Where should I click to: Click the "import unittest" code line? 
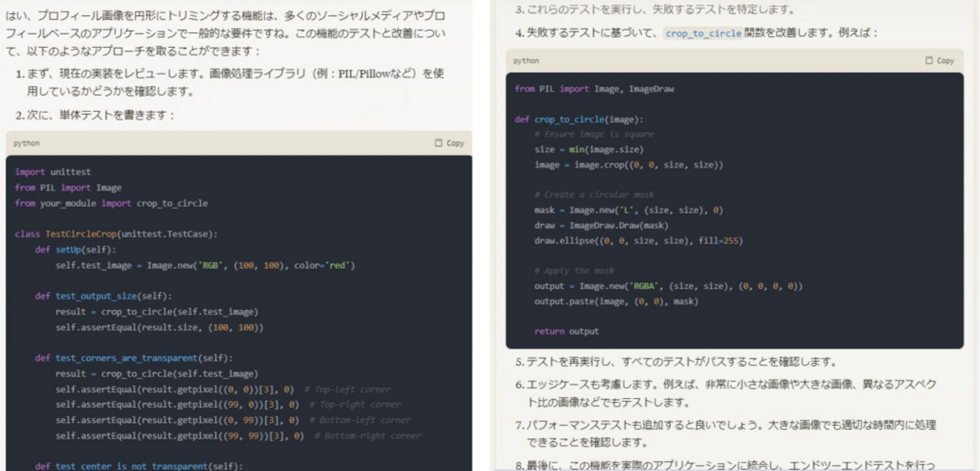[x=52, y=172]
